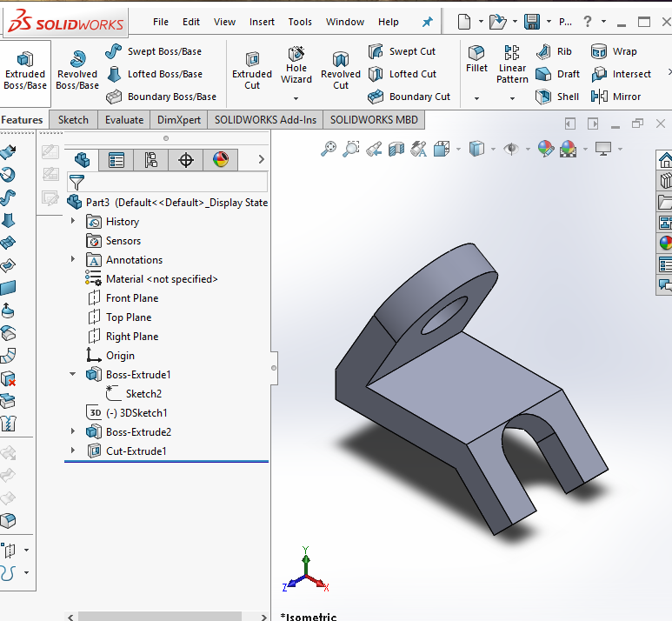The width and height of the screenshot is (672, 621).
Task: Open Hide/Show Items eye dropdown
Action: (x=528, y=150)
